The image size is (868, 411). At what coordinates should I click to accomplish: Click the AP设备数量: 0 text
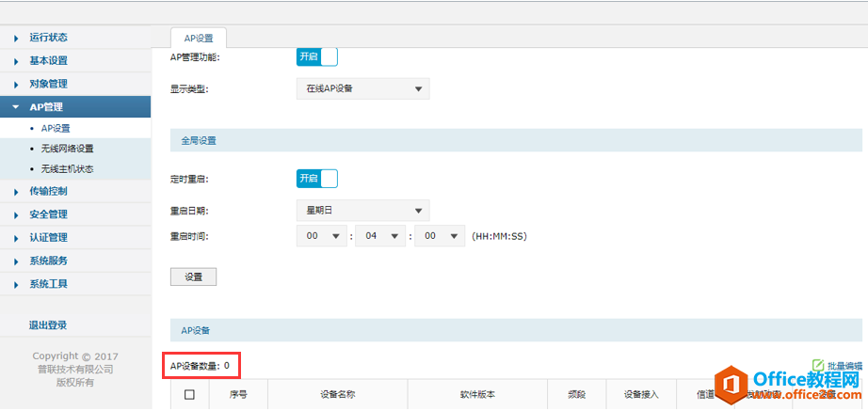tap(200, 366)
